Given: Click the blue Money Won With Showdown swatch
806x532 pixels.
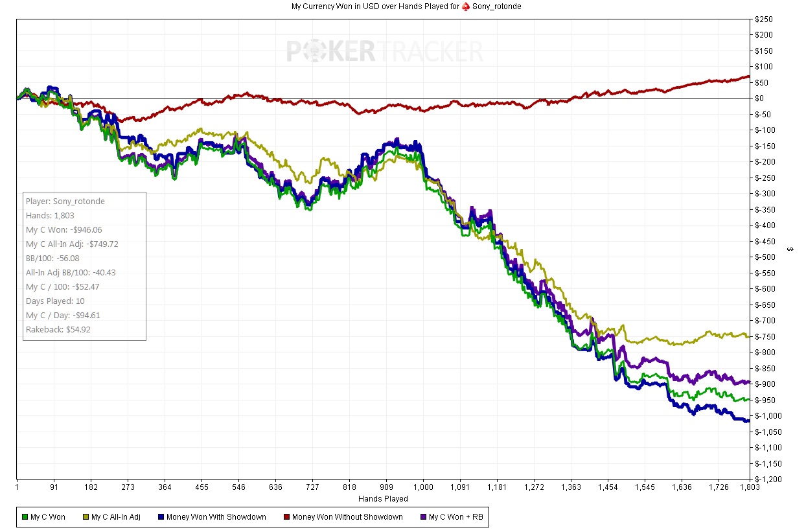Looking at the screenshot, I should point(161,517).
